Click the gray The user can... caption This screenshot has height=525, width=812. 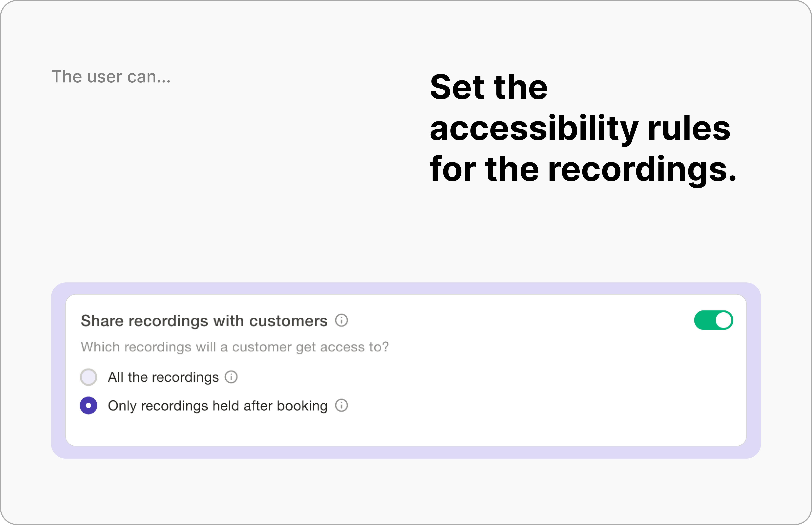pyautogui.click(x=111, y=76)
